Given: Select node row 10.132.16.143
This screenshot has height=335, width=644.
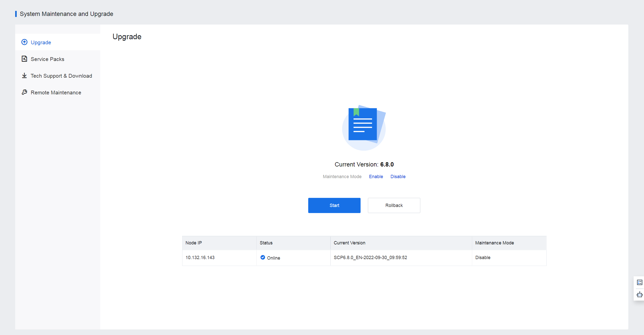Looking at the screenshot, I should pos(200,258).
